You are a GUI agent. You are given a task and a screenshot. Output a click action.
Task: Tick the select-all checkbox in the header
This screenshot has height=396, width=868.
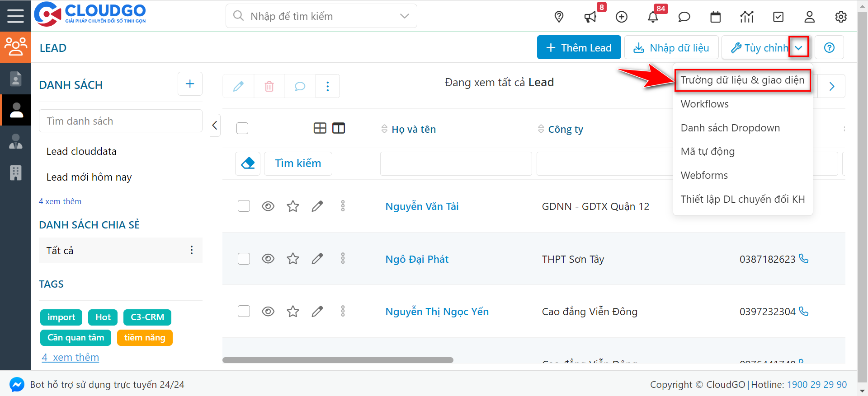[x=242, y=128]
